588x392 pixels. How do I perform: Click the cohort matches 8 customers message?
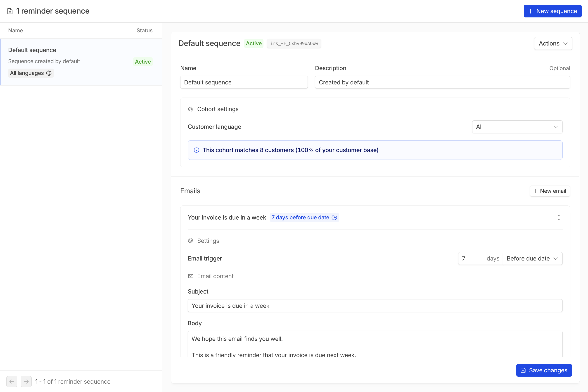pos(290,150)
